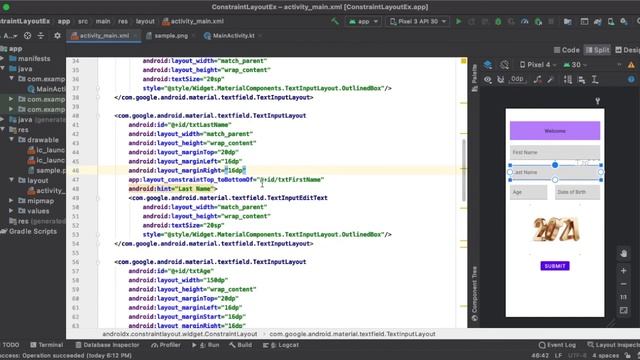Image resolution: width=640 pixels, height=360 pixels.
Task: Expand the values folder
Action: pos(11,211)
